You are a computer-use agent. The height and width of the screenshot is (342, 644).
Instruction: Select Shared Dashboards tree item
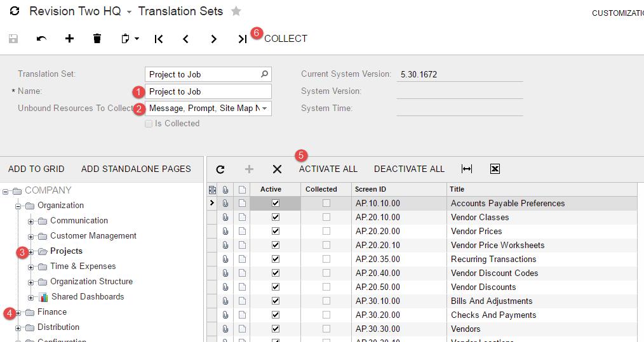pyautogui.click(x=88, y=296)
